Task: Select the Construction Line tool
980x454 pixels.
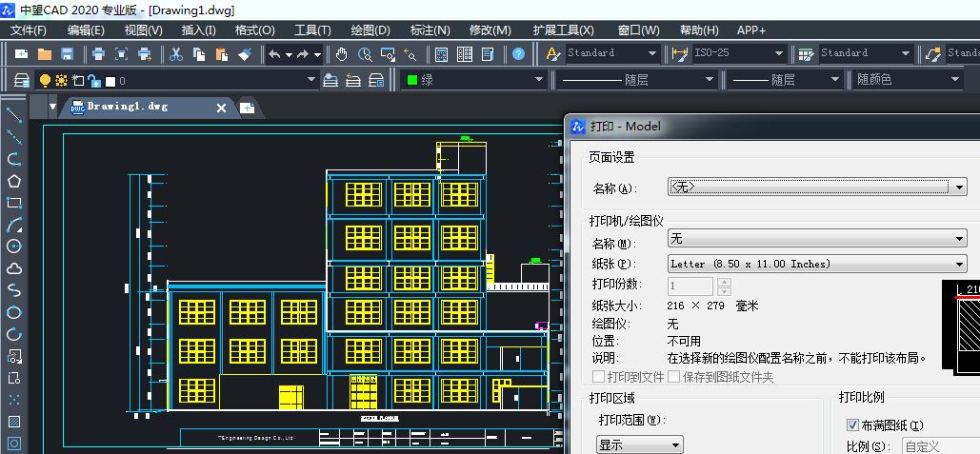Action: pyautogui.click(x=13, y=137)
